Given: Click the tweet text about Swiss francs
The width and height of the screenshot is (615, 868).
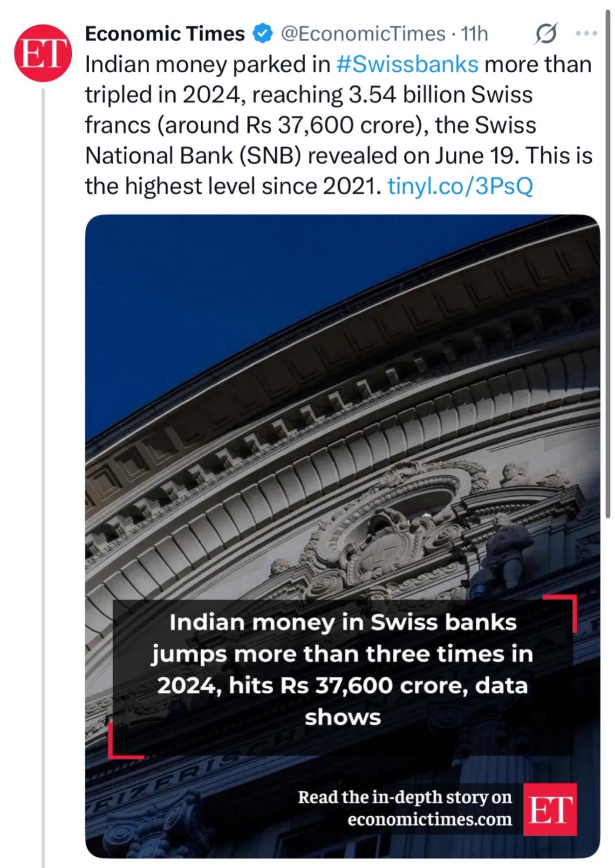Looking at the screenshot, I should 307,125.
